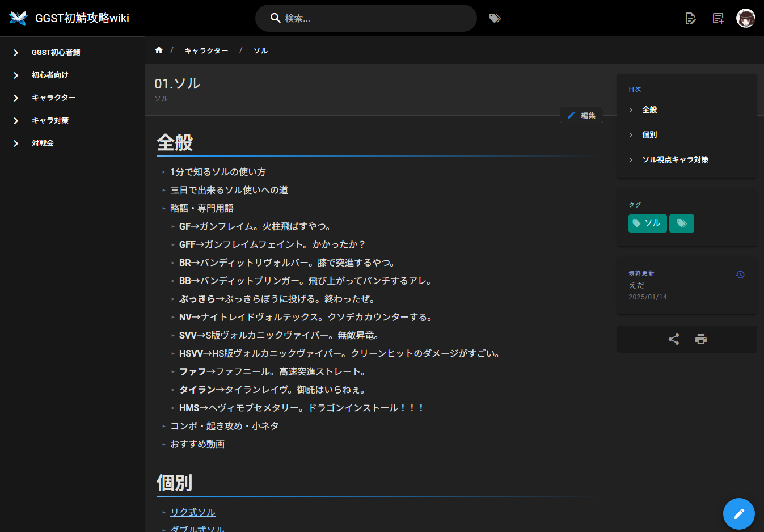764x532 pixels.
Task: Click the BB→バンディットブリンガー list row
Action: [306, 281]
